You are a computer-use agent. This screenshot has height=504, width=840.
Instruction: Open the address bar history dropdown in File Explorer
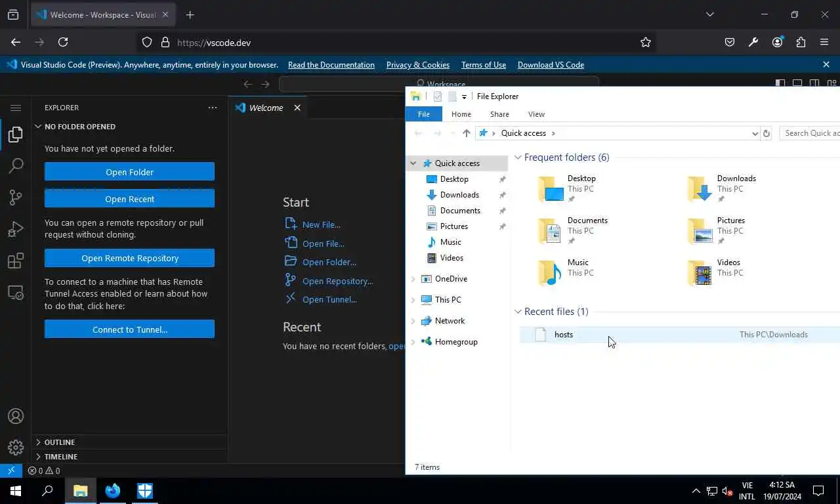[x=755, y=133]
